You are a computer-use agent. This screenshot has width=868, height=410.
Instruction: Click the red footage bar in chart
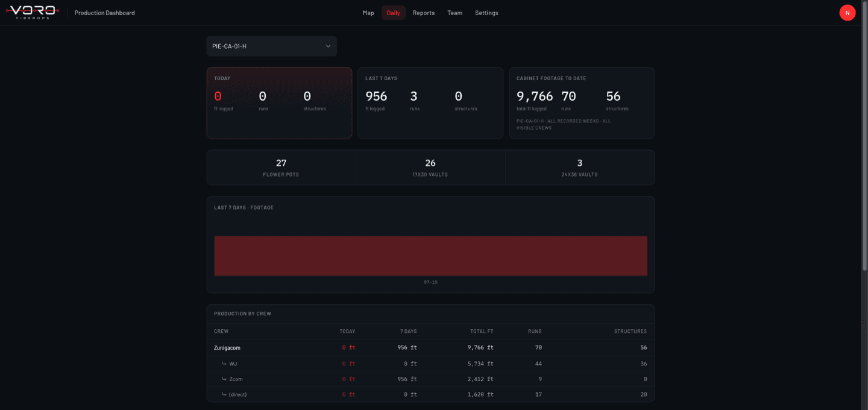[430, 256]
